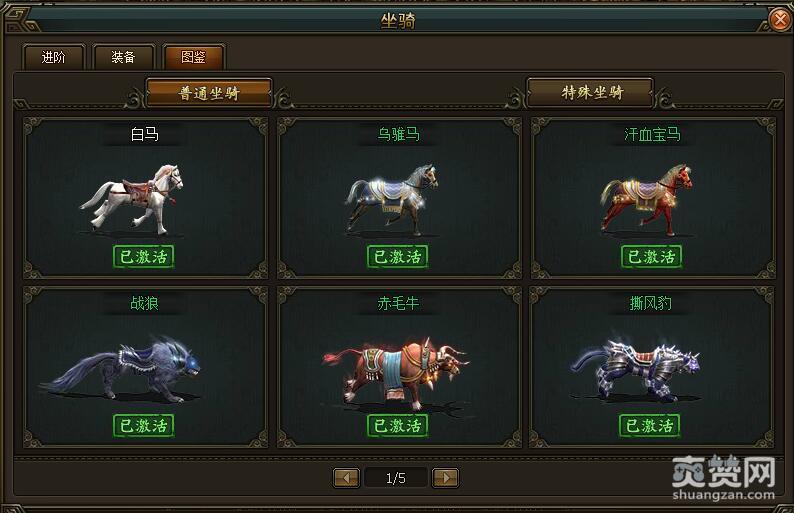This screenshot has height=513, width=794.
Task: Close the 坐骑 window
Action: [x=780, y=19]
